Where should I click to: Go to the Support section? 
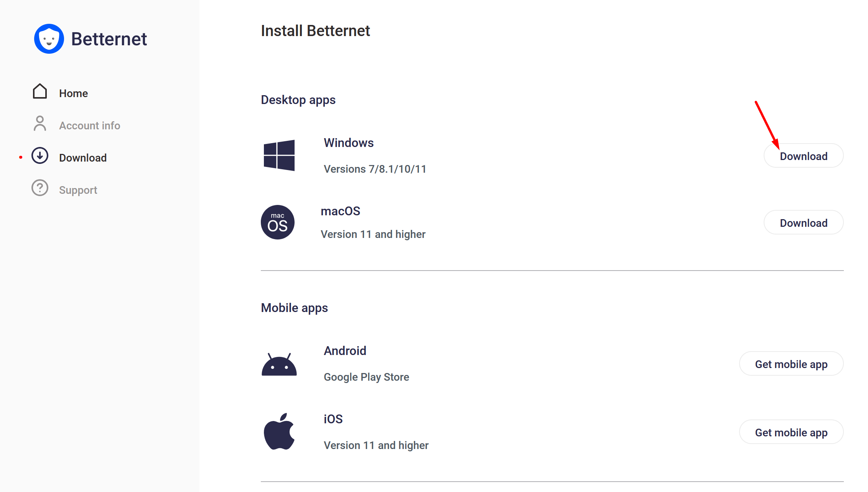tap(78, 190)
